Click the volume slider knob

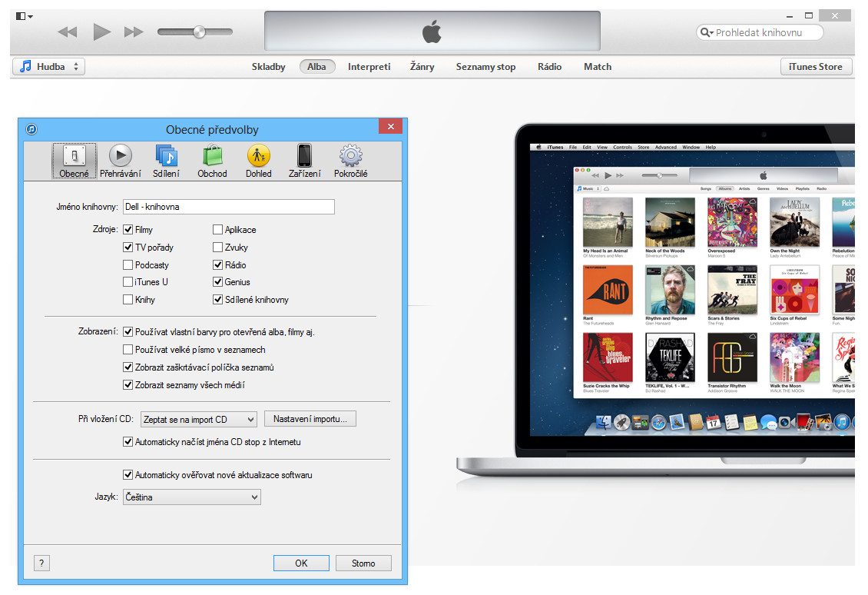199,32
